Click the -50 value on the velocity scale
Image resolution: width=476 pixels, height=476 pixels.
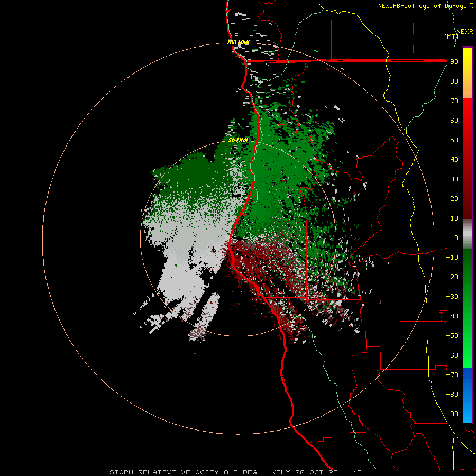coord(452,336)
